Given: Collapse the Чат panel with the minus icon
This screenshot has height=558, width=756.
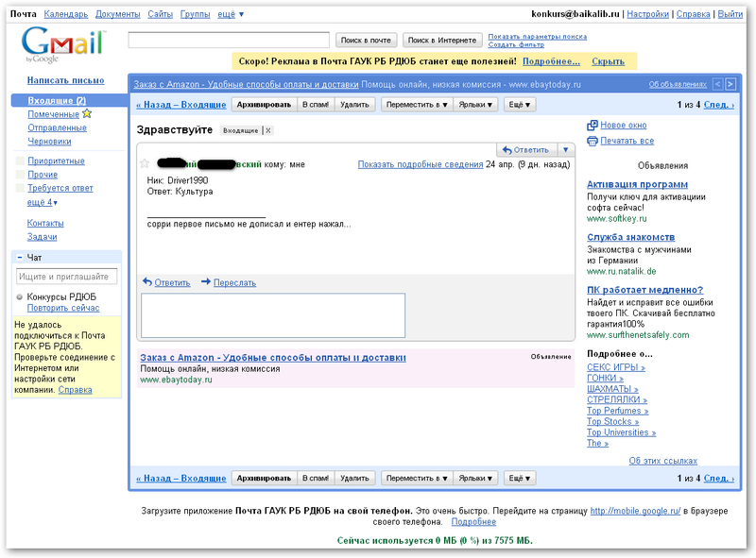Looking at the screenshot, I should coord(20,258).
